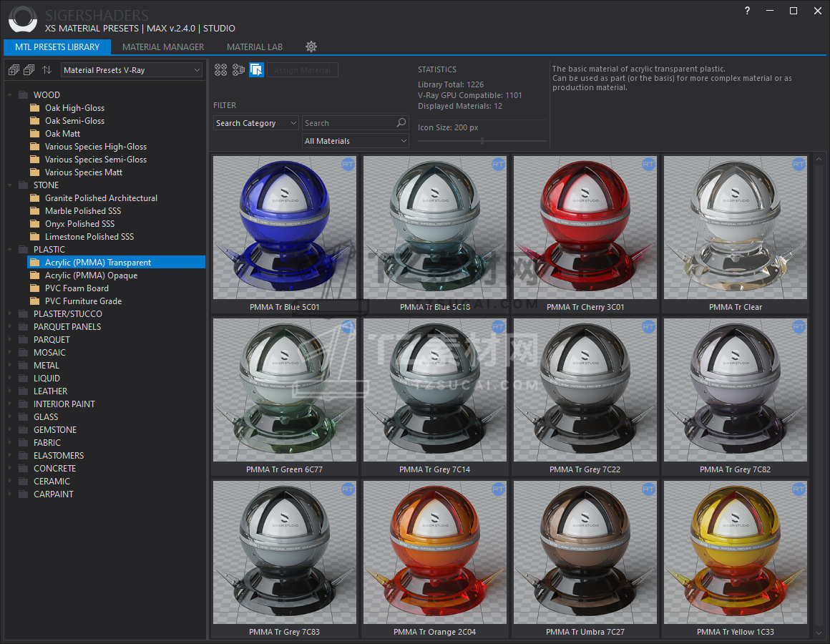This screenshot has height=644, width=830.
Task: Expand the METAL category arrow
Action: 9,365
